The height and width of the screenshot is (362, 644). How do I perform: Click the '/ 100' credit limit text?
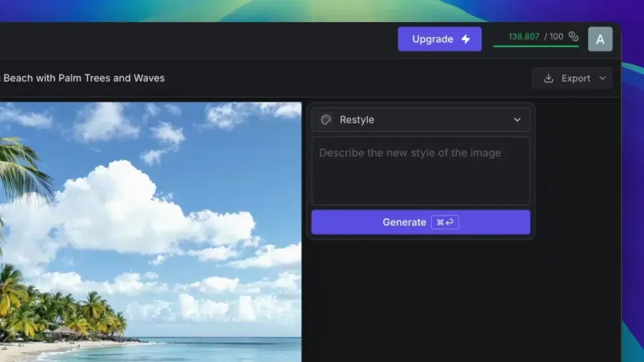[555, 36]
